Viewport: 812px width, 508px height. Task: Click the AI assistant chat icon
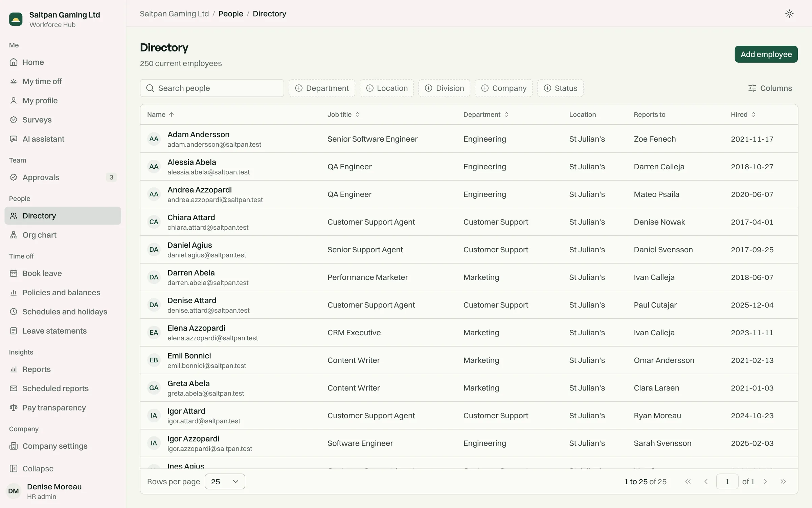coord(14,139)
